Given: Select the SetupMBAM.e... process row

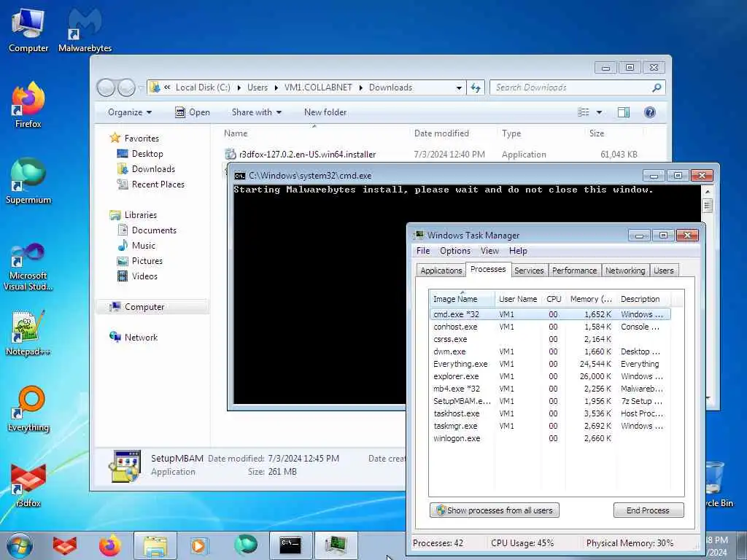Looking at the screenshot, I should 550,401.
